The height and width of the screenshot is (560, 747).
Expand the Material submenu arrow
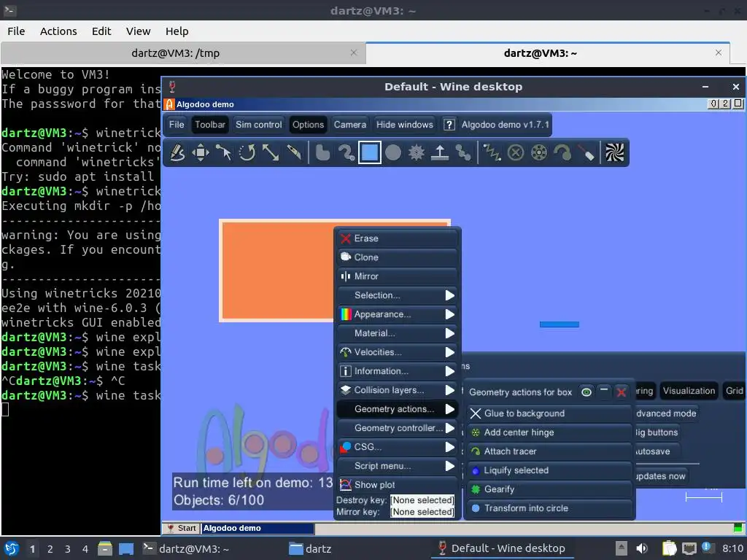click(x=449, y=333)
